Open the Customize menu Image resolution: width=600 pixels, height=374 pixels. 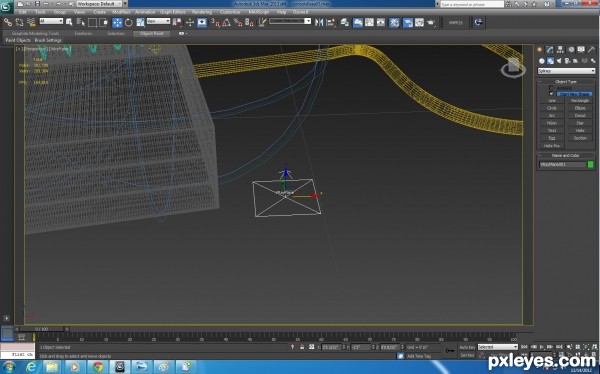click(x=230, y=12)
